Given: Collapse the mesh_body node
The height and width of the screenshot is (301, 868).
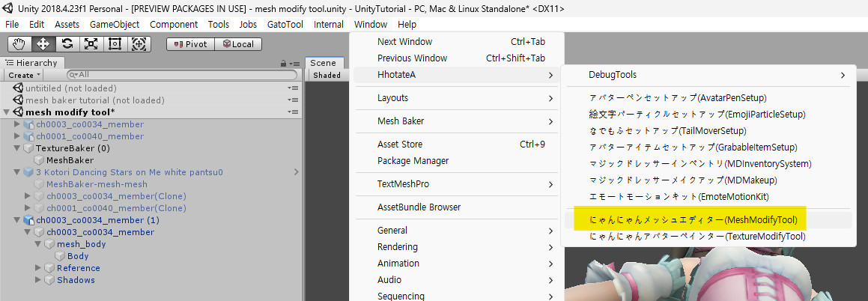Looking at the screenshot, I should pos(39,244).
